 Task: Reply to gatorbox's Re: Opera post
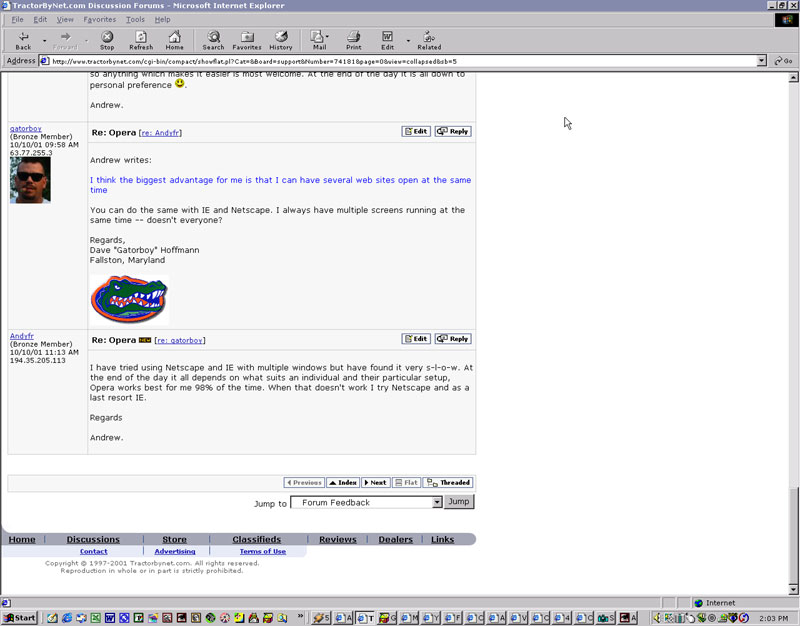click(453, 131)
